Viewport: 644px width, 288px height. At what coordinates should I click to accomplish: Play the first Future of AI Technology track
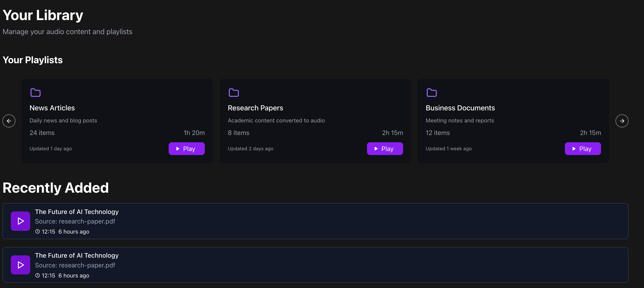point(21,221)
